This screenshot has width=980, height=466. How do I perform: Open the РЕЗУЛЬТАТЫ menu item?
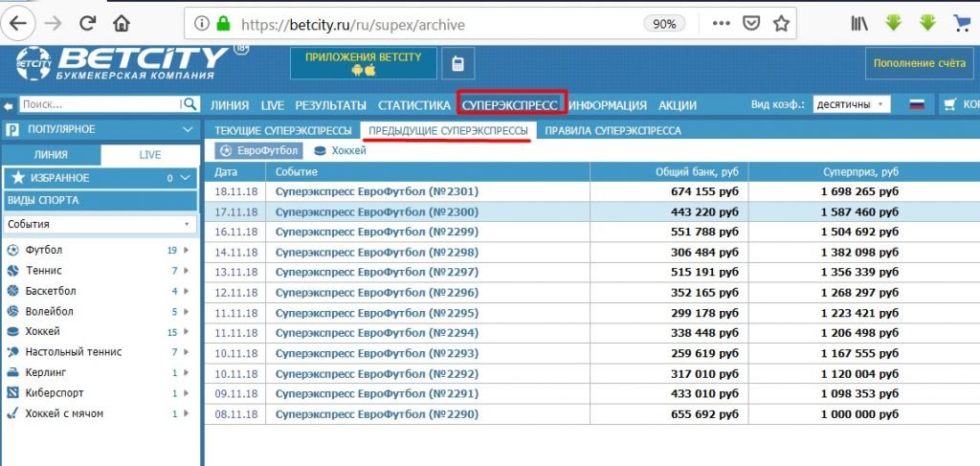point(330,105)
